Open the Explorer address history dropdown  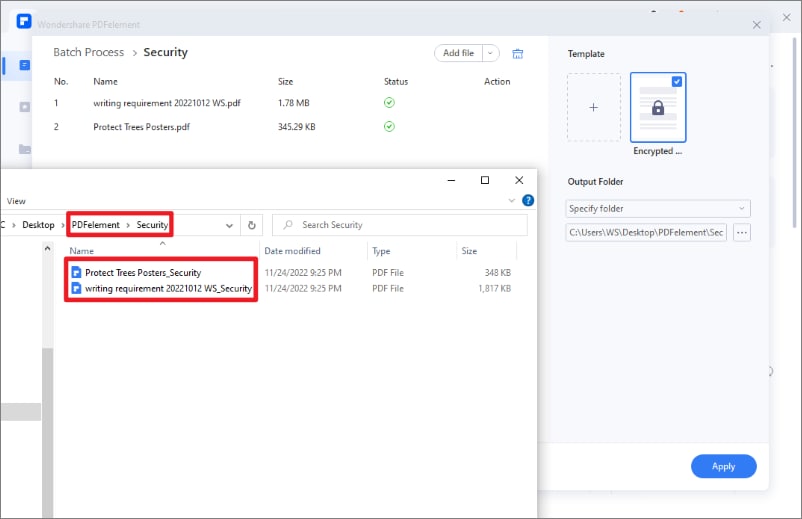(x=229, y=225)
